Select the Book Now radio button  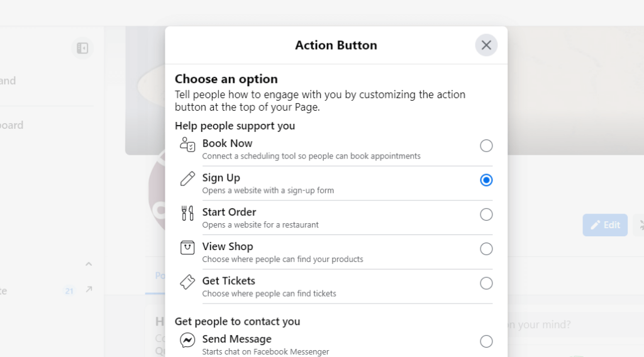tap(486, 146)
